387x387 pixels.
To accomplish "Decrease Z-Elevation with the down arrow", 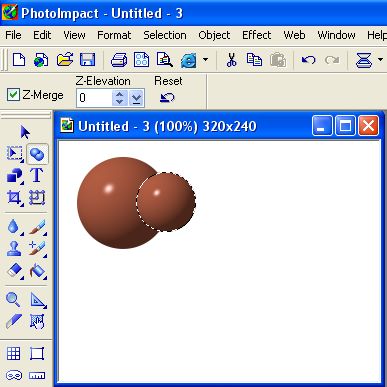I will (x=120, y=102).
